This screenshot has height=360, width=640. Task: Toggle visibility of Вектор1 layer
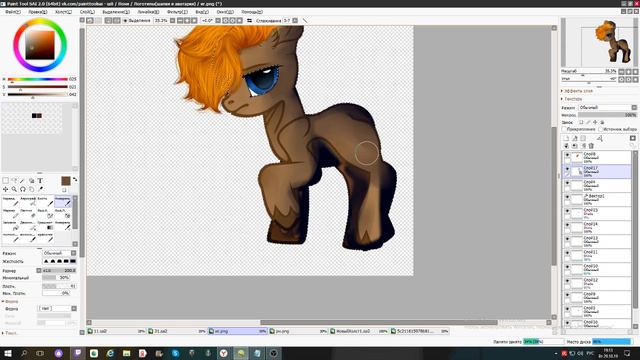(567, 197)
